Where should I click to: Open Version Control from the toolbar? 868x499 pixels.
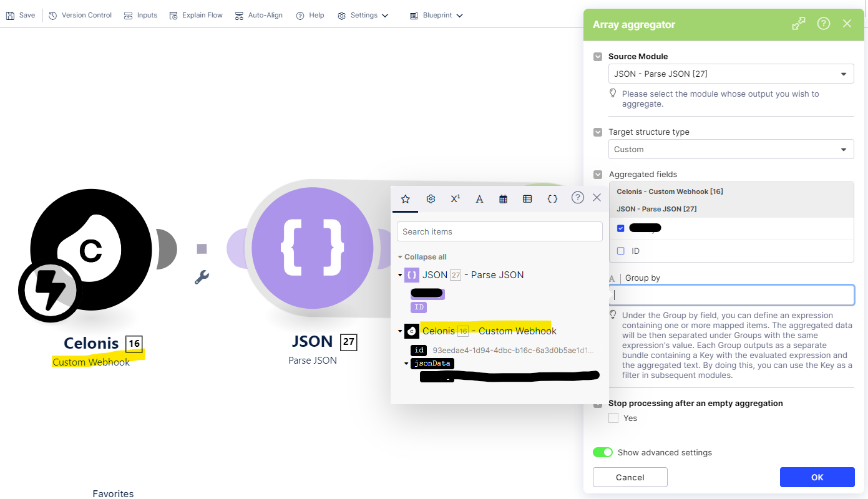coord(80,15)
